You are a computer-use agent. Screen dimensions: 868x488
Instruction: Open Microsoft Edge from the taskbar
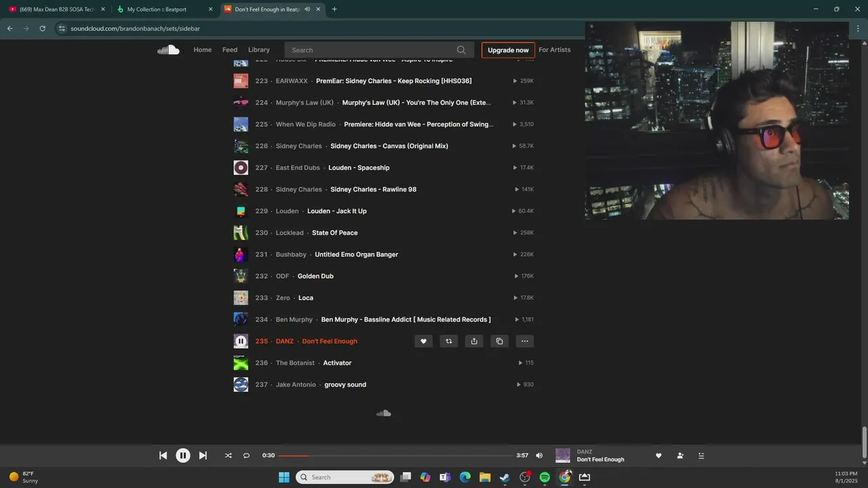tap(465, 477)
